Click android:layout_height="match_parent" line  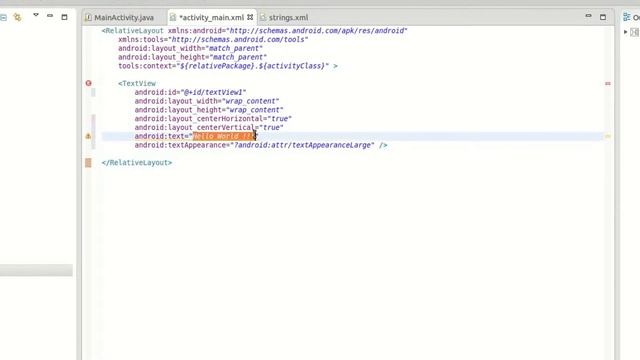tap(193, 57)
